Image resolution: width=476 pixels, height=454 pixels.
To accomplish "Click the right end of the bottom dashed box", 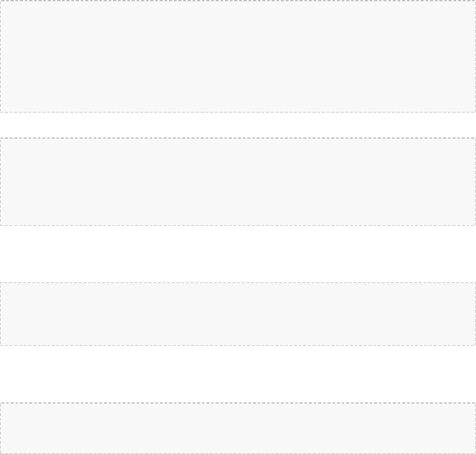I will pyautogui.click(x=464, y=429).
